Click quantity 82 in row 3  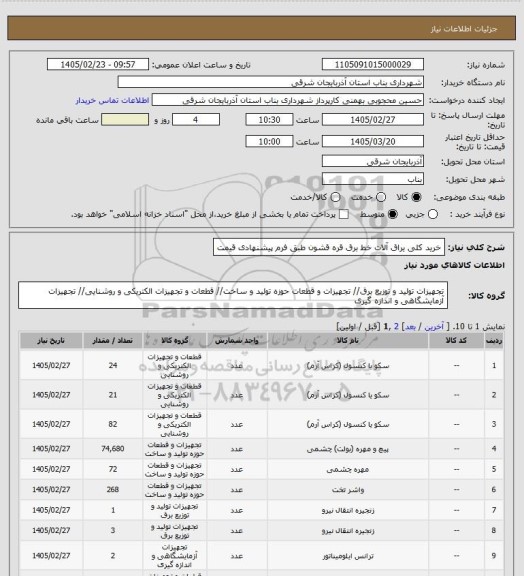pos(113,424)
